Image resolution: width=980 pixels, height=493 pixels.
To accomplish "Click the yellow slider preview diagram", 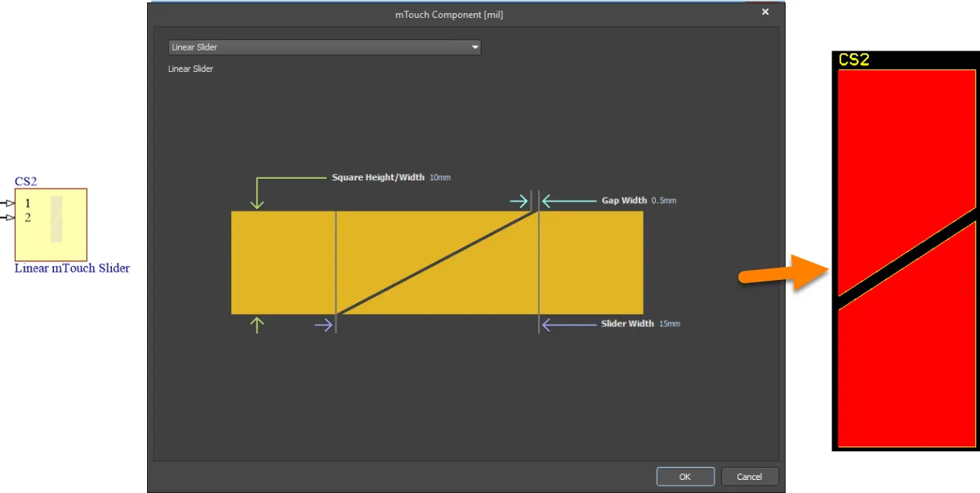I will point(437,263).
